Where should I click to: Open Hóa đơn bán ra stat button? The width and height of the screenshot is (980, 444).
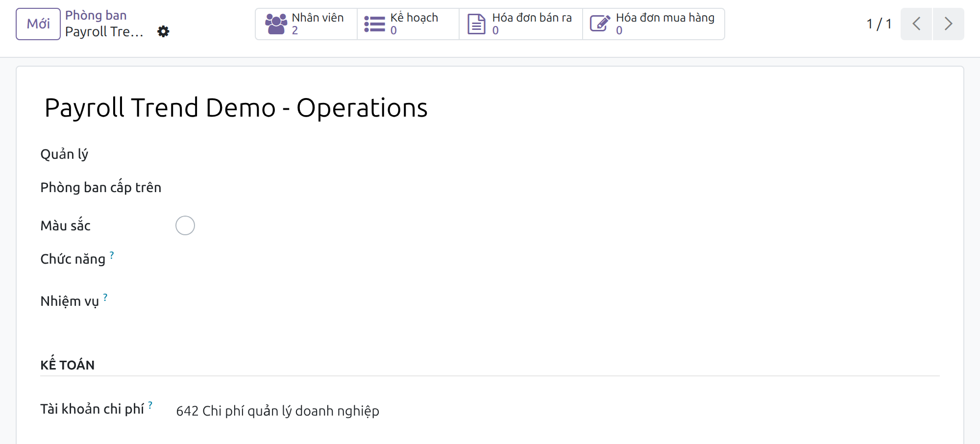point(521,24)
